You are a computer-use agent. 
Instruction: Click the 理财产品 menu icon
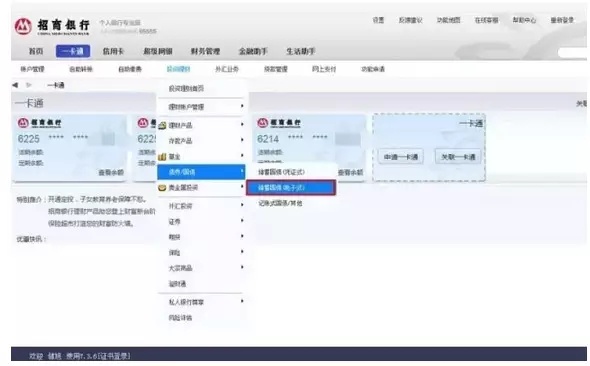point(162,126)
